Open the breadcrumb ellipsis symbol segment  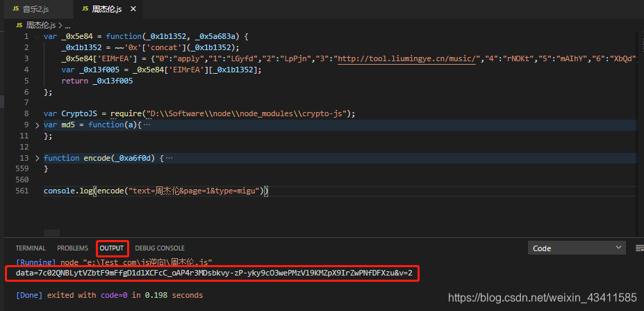click(68, 25)
